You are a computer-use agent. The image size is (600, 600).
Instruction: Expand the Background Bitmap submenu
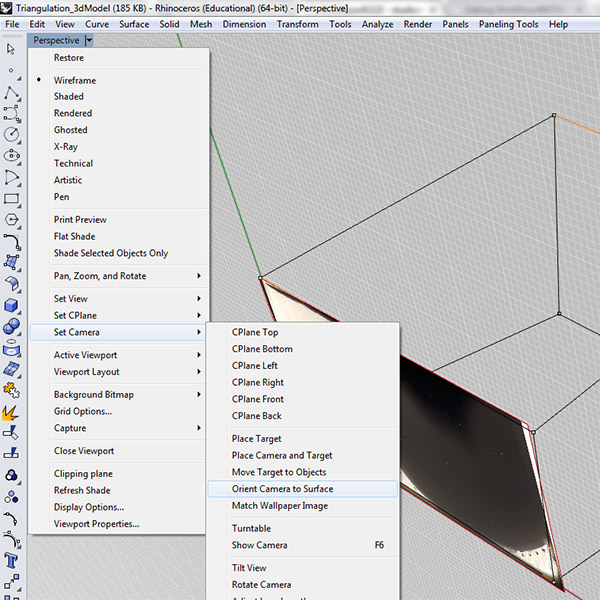click(x=119, y=395)
